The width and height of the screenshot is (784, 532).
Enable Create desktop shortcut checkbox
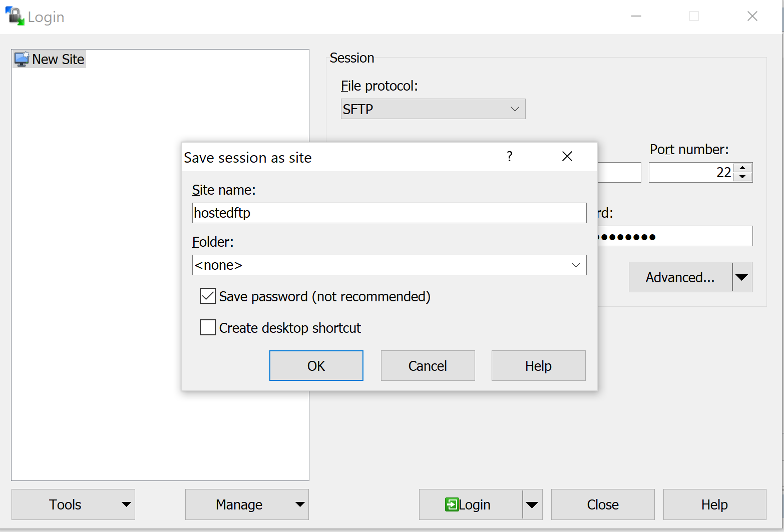click(x=208, y=328)
